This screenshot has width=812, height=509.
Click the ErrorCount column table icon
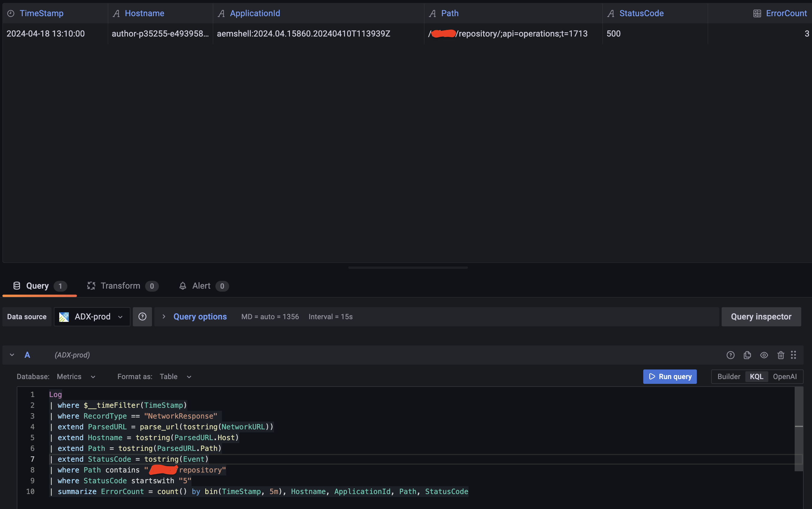click(757, 13)
